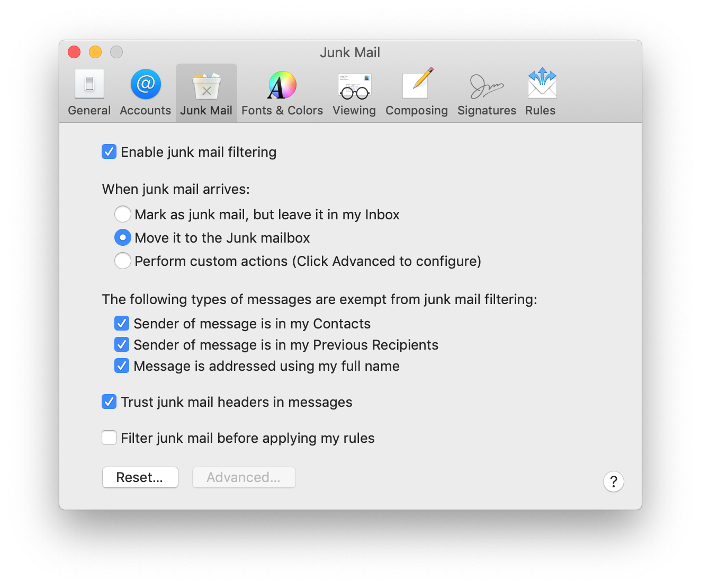Screen dimensions: 701x588
Task: Show the Rules preferences pane
Action: tap(541, 92)
